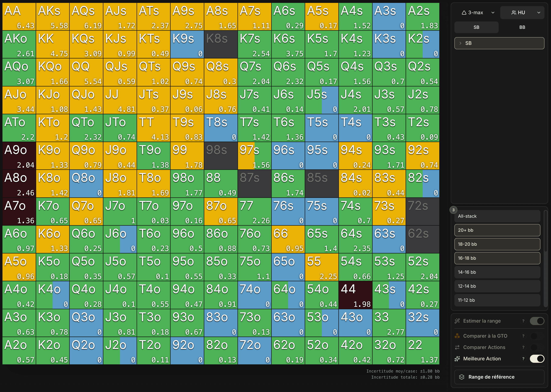Select the 33 hand cell
The image size is (551, 392).
389,323
